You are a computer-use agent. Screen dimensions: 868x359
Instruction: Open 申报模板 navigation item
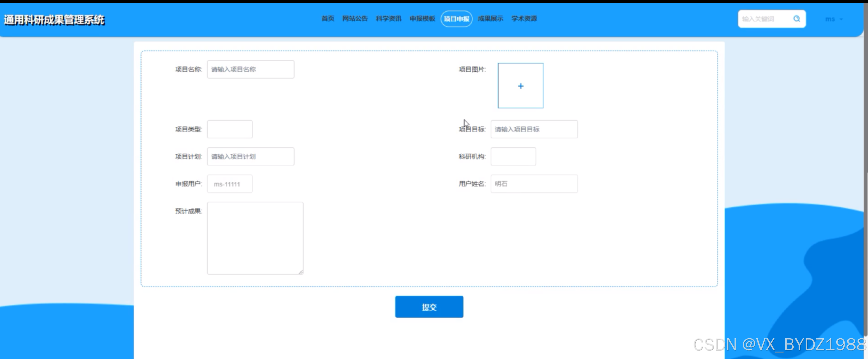(422, 18)
